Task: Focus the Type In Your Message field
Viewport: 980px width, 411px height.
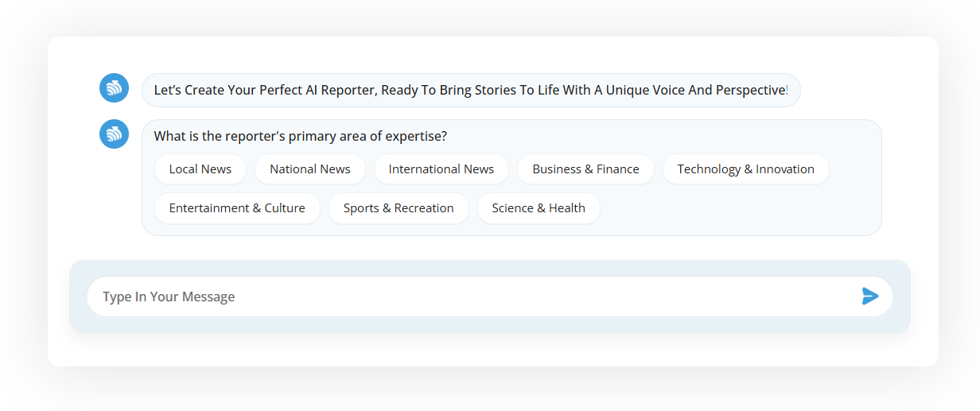Action: pyautogui.click(x=490, y=297)
